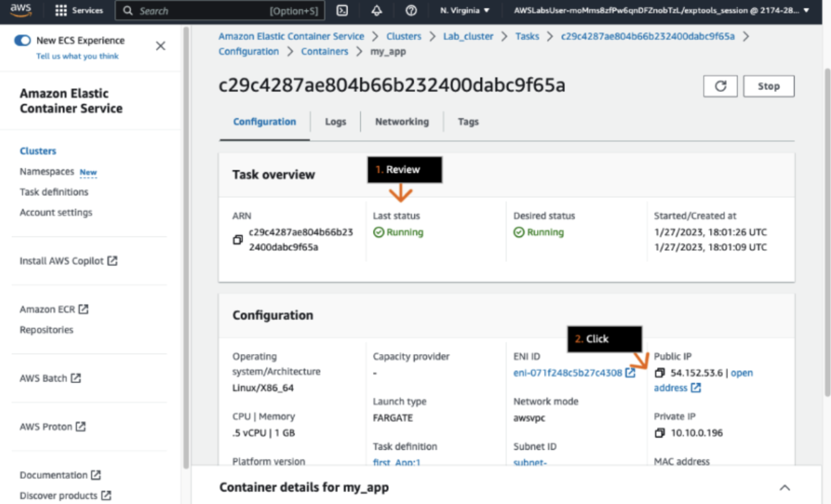Open the first_App:1 task definition link
The image size is (831, 504).
[397, 462]
